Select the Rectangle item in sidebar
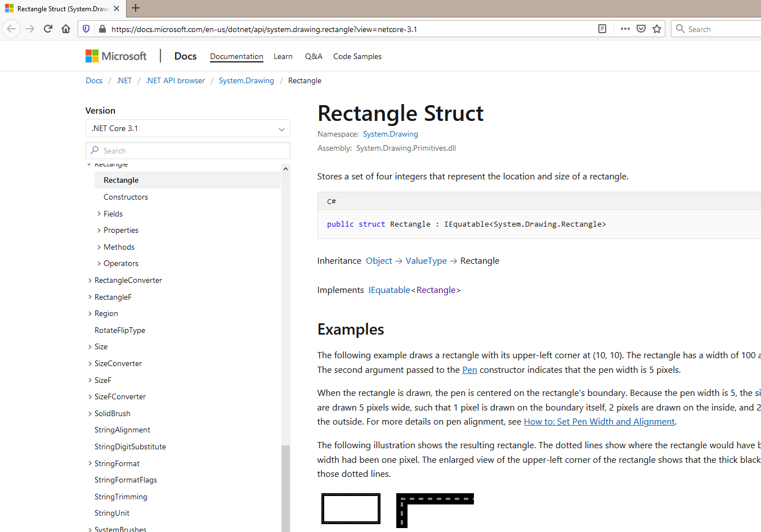Image resolution: width=761 pixels, height=532 pixels. pyautogui.click(x=188, y=180)
